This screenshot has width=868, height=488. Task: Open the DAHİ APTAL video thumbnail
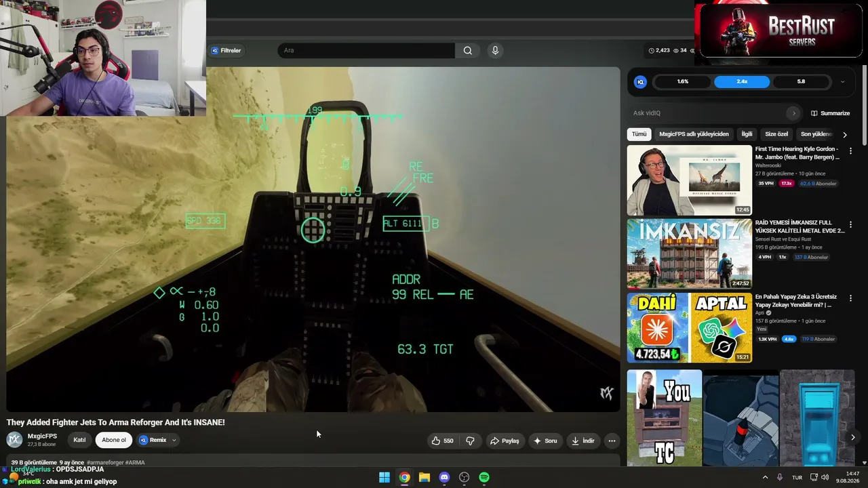[x=689, y=327]
